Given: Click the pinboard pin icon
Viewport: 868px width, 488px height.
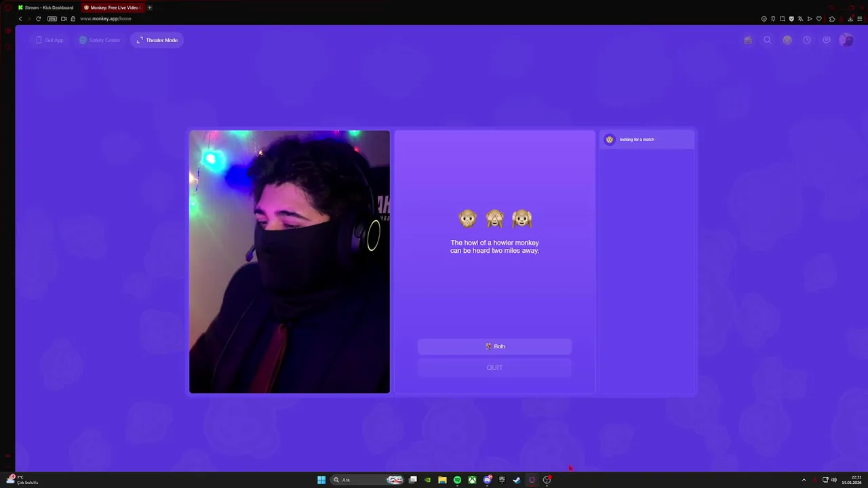Looking at the screenshot, I should 773,18.
